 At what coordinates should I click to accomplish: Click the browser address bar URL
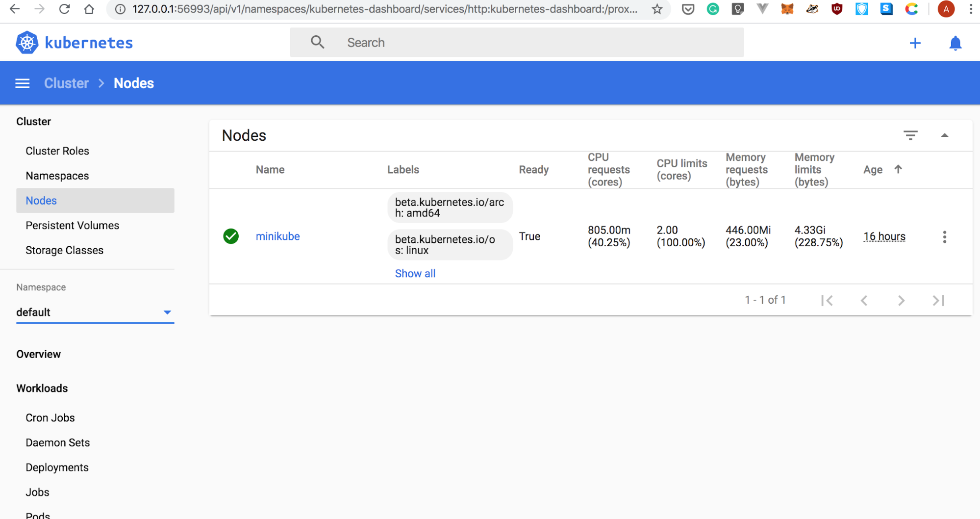[x=385, y=9]
